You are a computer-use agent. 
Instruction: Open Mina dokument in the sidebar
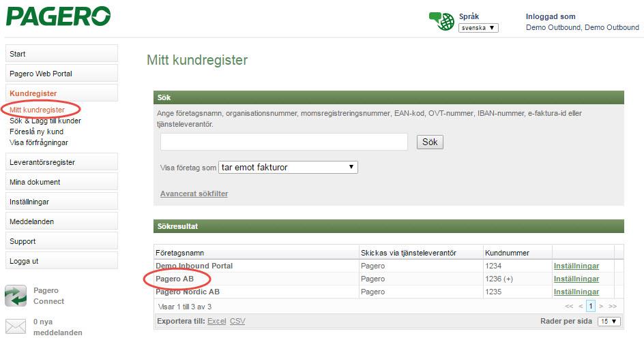tap(61, 182)
